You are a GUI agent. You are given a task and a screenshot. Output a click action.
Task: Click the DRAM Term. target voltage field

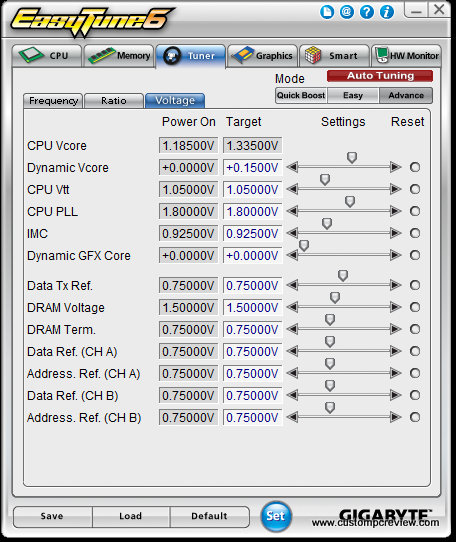point(252,329)
